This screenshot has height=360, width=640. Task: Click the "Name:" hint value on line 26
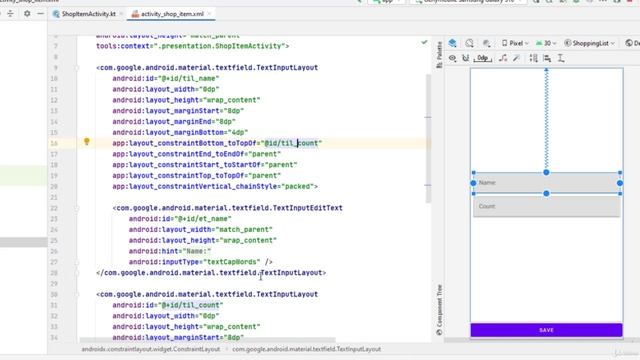click(x=197, y=251)
